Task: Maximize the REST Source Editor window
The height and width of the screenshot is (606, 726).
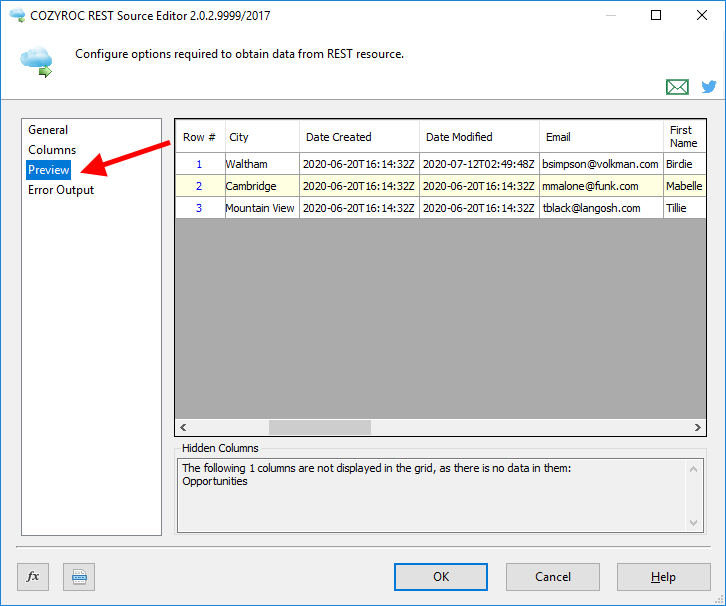Action: [656, 15]
